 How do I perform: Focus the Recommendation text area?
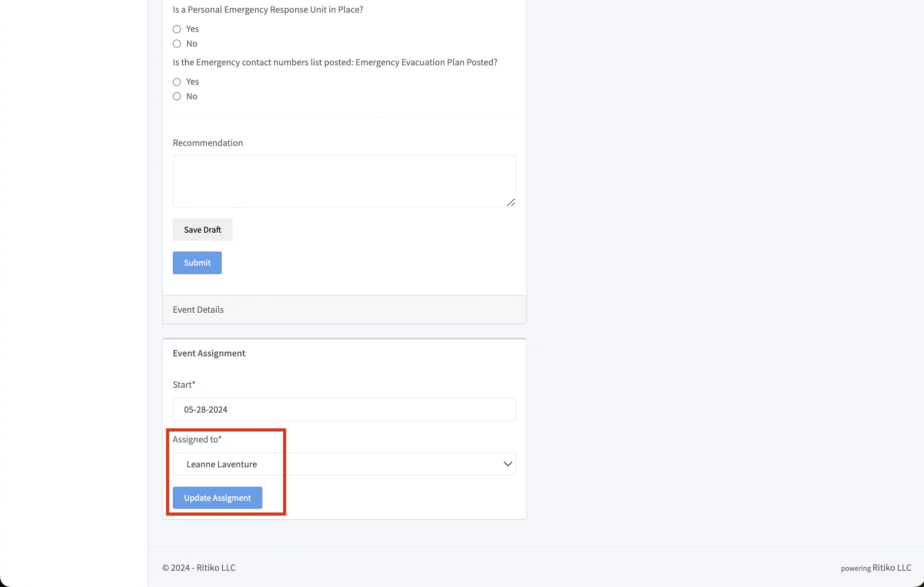tap(343, 181)
